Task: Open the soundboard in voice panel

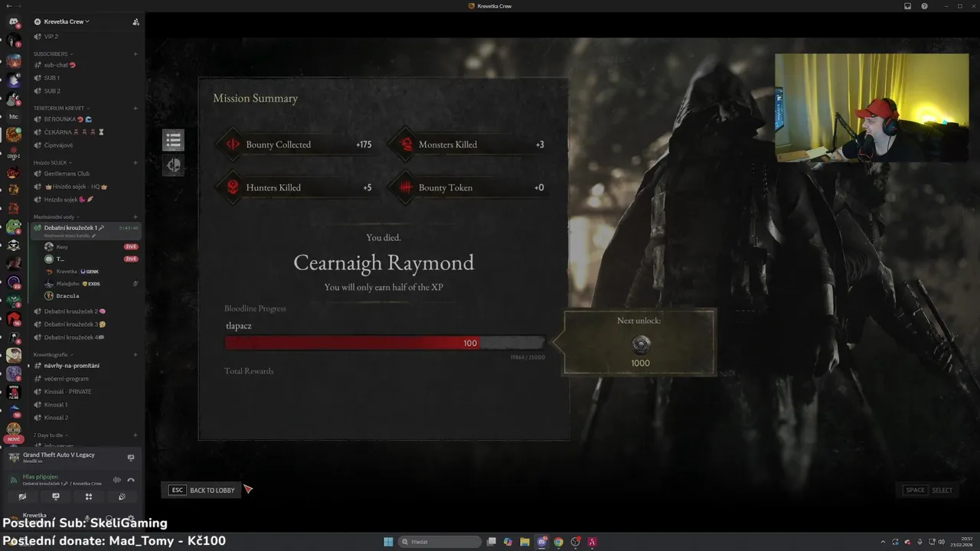Action: coord(122,497)
